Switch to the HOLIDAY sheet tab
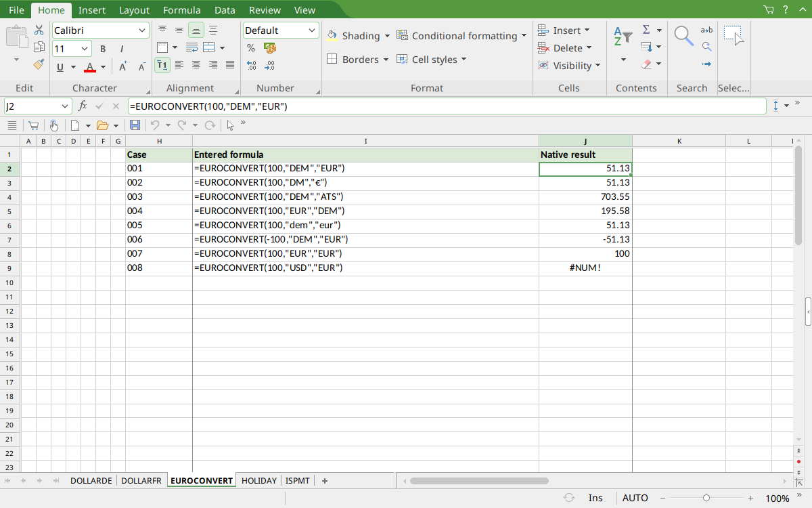 tap(259, 481)
